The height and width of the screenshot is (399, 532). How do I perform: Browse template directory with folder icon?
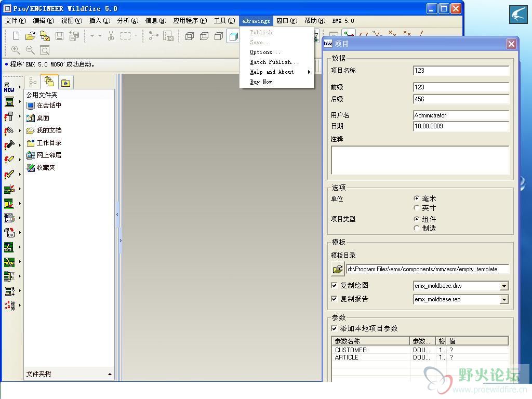click(338, 269)
